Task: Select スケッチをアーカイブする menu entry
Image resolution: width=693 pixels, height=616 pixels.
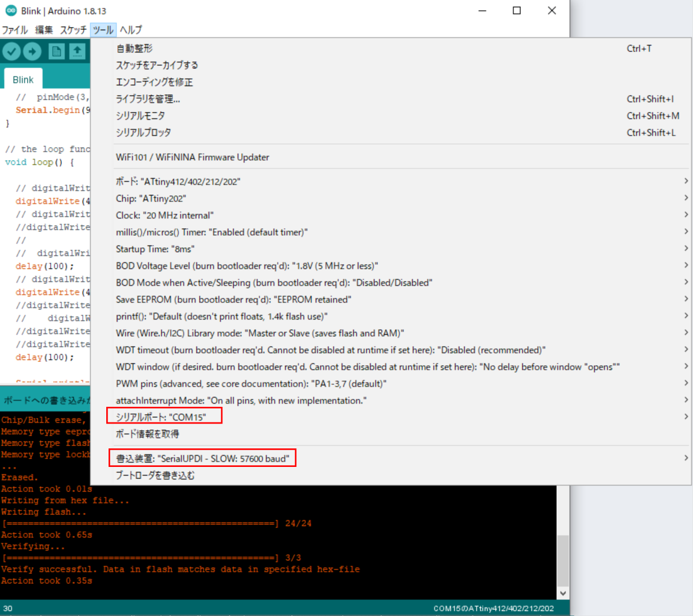Action: coord(391,65)
